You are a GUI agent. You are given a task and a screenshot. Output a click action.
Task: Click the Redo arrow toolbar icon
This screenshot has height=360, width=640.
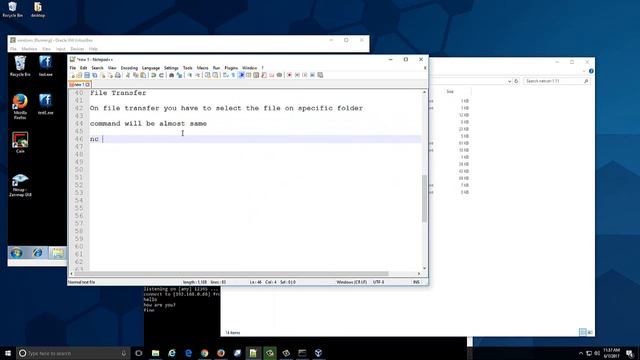[162, 75]
